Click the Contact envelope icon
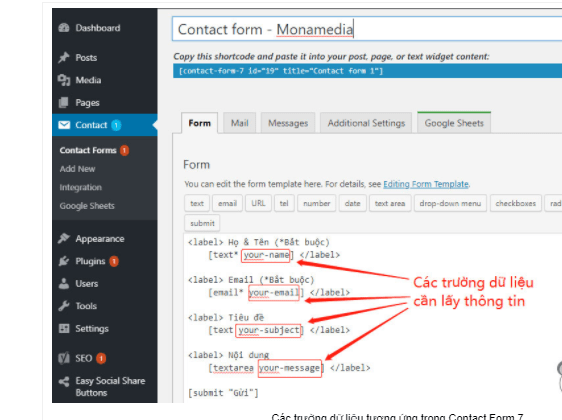 [64, 125]
